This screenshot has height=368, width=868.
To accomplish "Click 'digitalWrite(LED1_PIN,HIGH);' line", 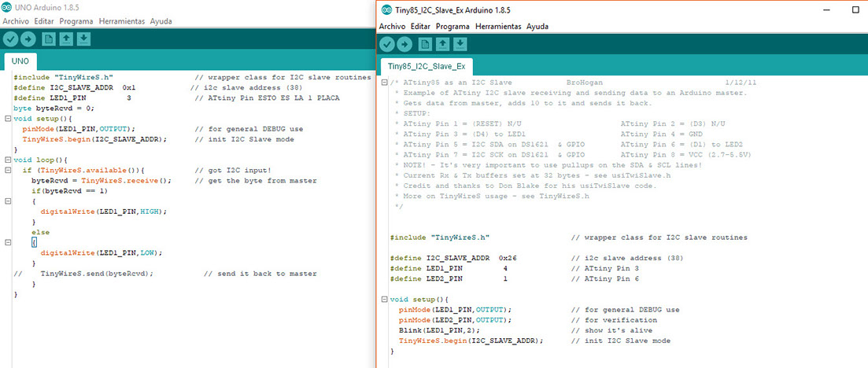I will click(x=103, y=212).
